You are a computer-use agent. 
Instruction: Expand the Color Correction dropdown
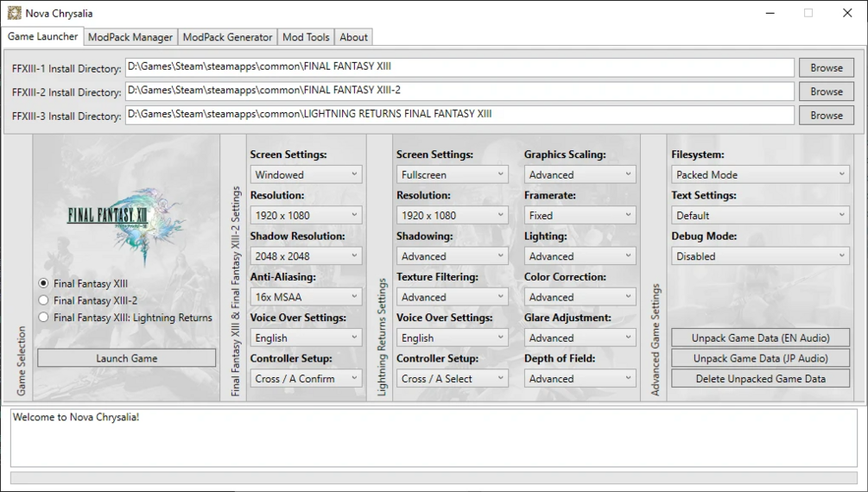pyautogui.click(x=580, y=297)
